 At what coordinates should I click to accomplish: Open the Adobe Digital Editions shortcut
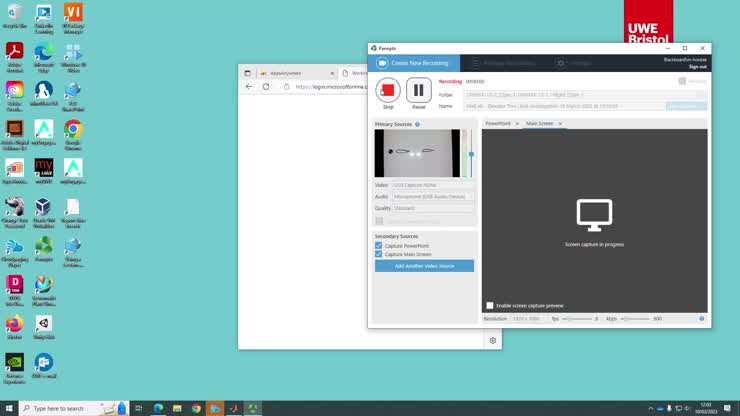[15, 135]
